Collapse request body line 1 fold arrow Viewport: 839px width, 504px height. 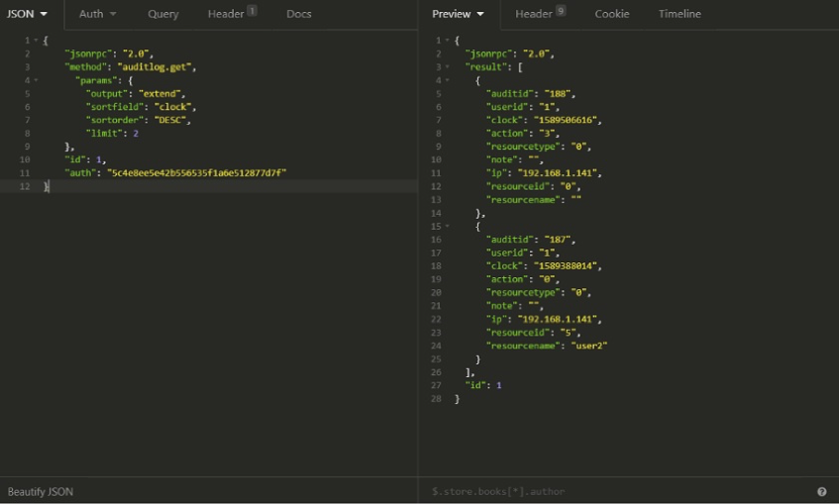tap(36, 41)
